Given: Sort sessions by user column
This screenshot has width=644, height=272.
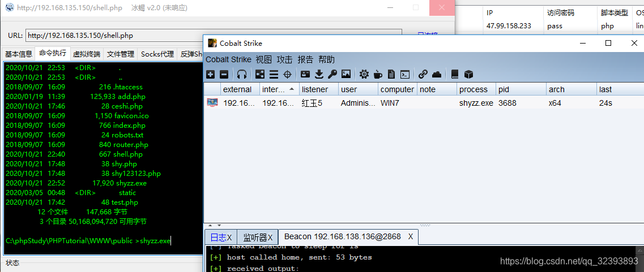Looking at the screenshot, I should (x=358, y=89).
